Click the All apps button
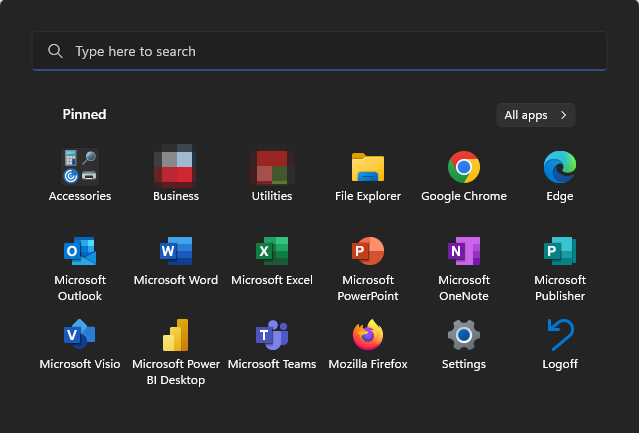 click(535, 115)
